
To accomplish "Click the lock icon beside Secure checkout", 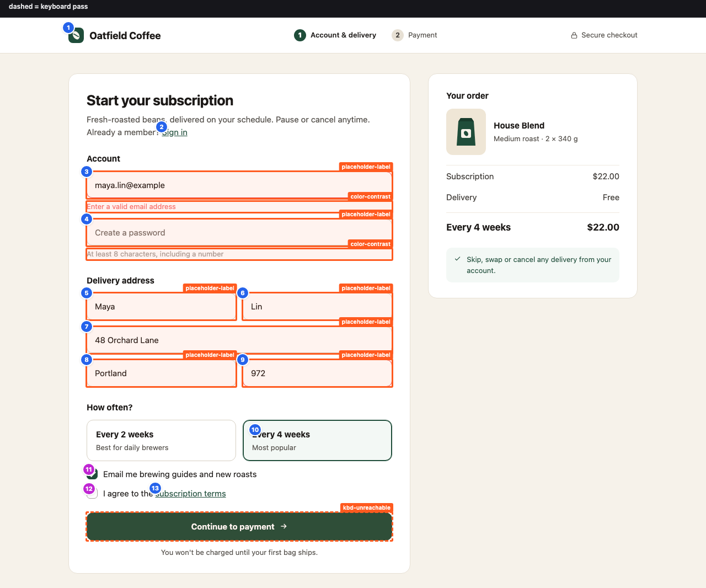I will [574, 35].
